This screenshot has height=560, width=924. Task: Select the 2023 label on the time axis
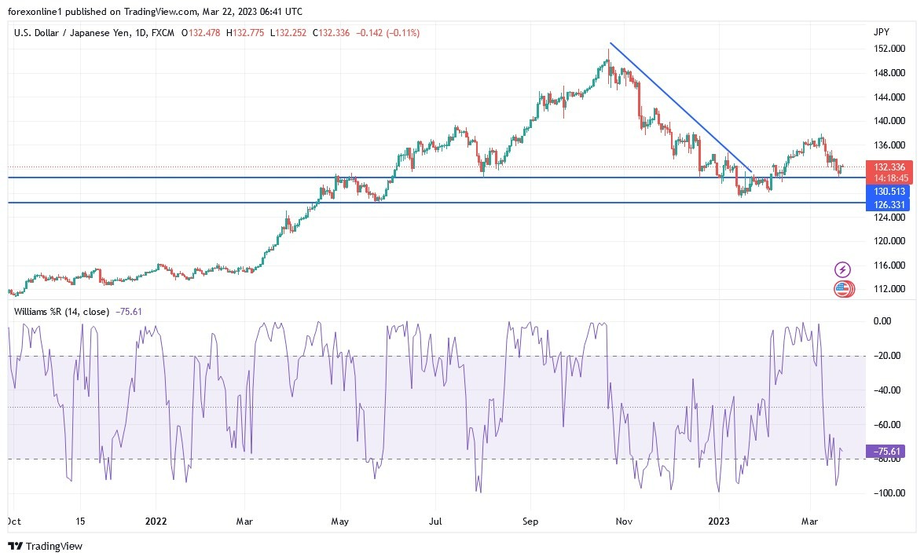tap(720, 521)
